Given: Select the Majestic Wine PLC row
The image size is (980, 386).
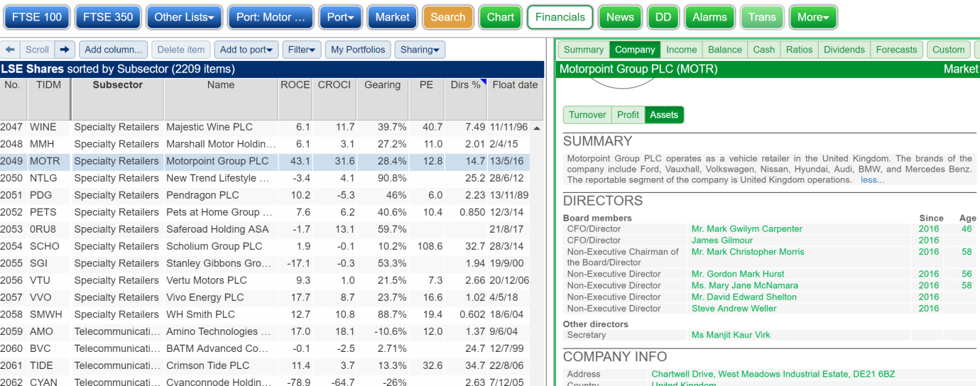Looking at the screenshot, I should coord(266,127).
